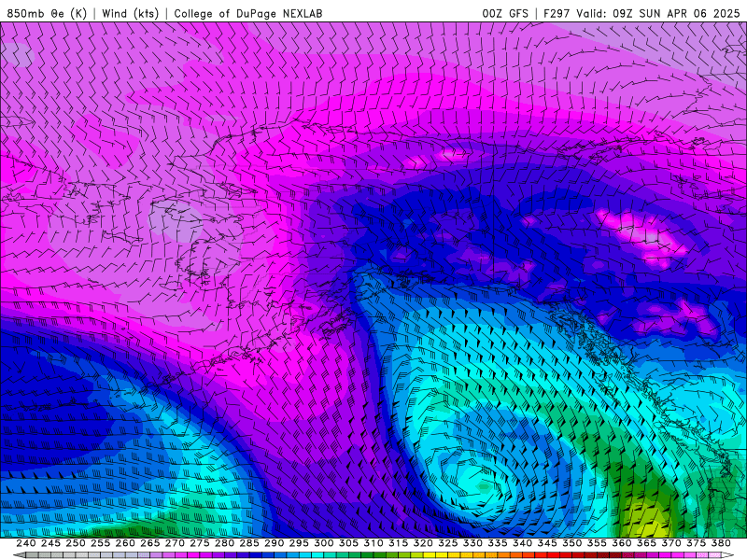Select the 345 value on the color scale
Image resolution: width=747 pixels, height=560 pixels.
547,543
